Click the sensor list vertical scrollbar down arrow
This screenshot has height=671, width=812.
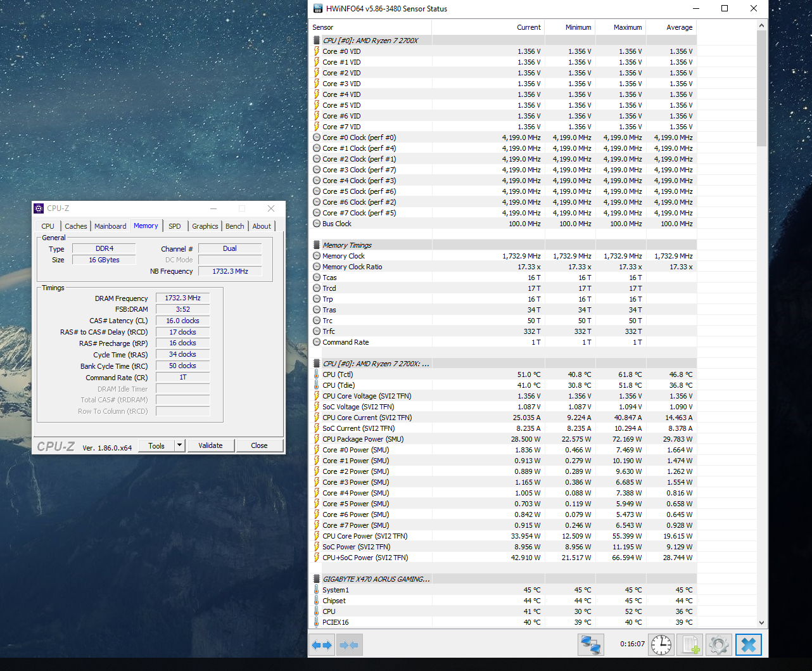(761, 623)
